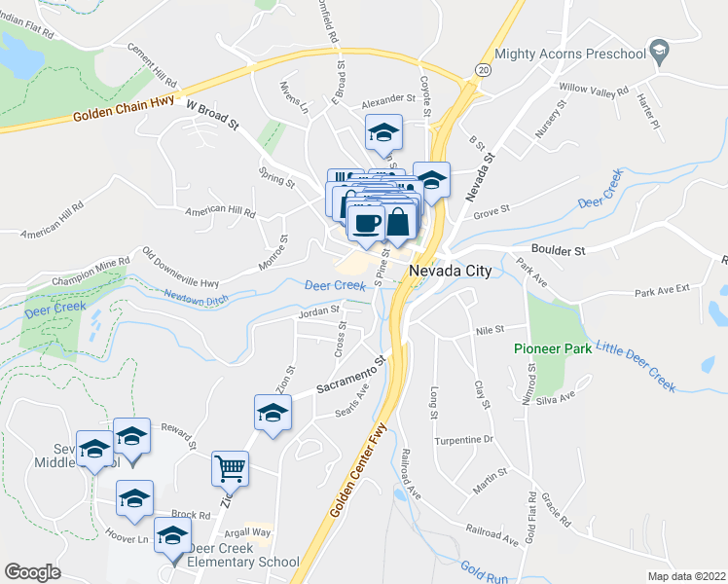Click school marker near Alexander St
Image resolution: width=728 pixels, height=584 pixels.
(383, 135)
